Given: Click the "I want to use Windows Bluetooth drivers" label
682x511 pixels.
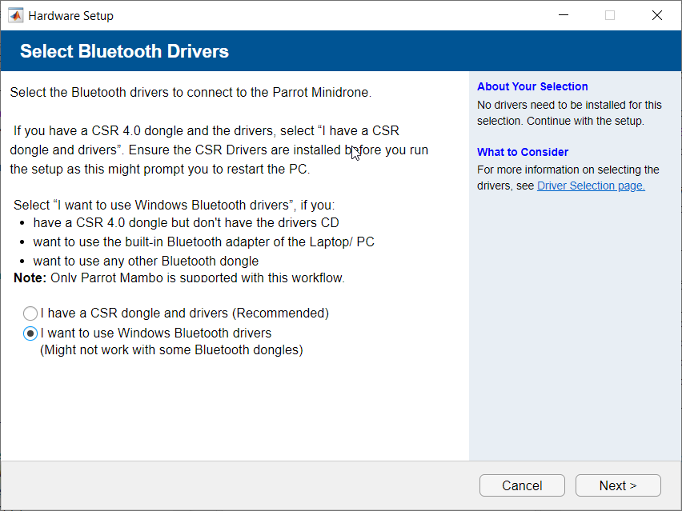Looking at the screenshot, I should tap(155, 333).
